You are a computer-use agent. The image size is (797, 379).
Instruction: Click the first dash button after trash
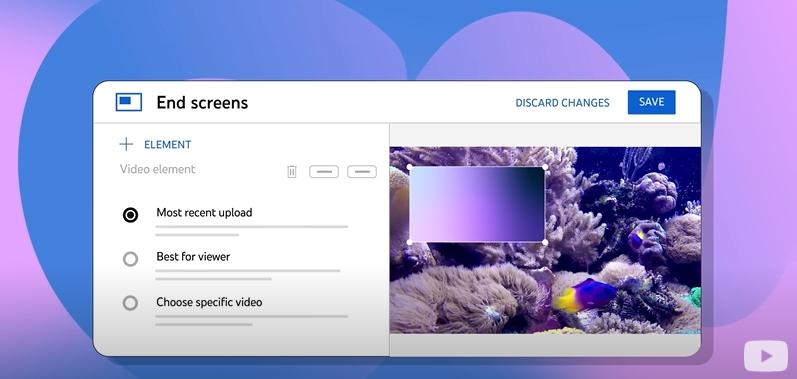(324, 172)
